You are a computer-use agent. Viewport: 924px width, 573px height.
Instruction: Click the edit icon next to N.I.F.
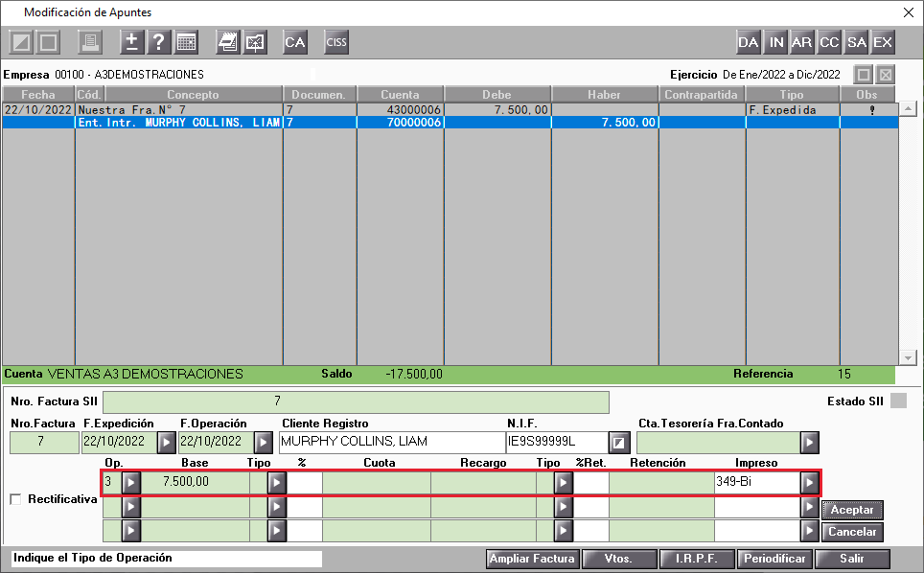(x=619, y=443)
